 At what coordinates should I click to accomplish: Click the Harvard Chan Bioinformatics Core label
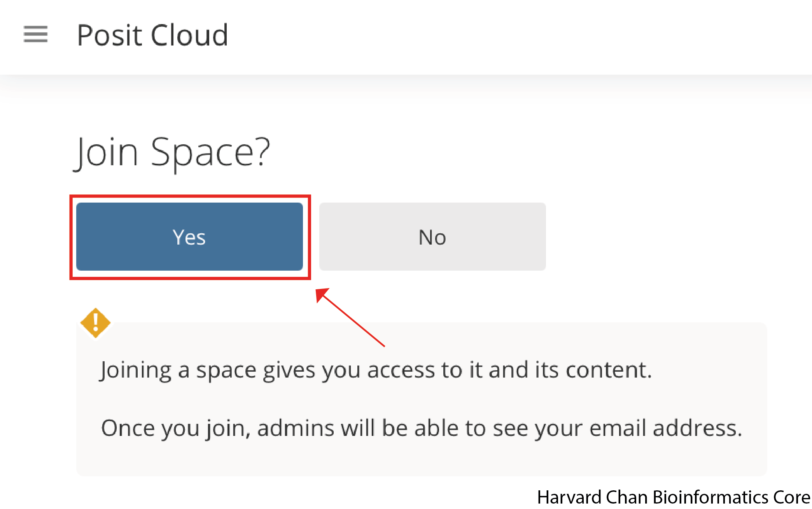point(674,497)
